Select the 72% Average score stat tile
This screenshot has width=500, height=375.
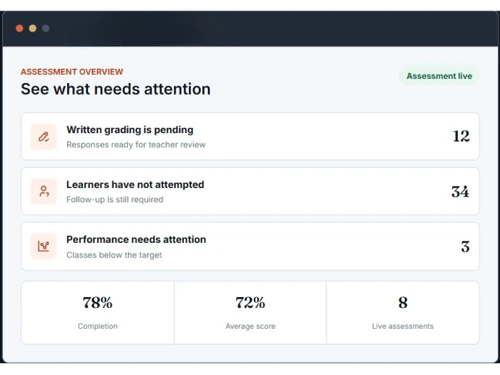[x=250, y=312]
